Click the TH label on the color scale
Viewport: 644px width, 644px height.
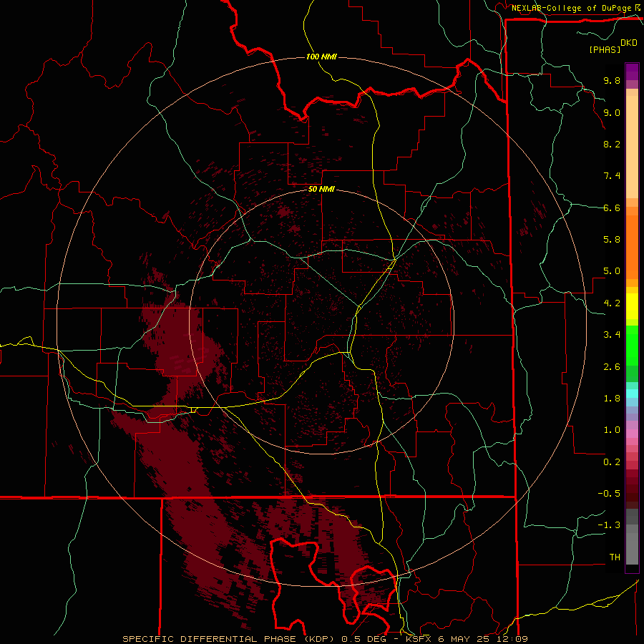(615, 557)
